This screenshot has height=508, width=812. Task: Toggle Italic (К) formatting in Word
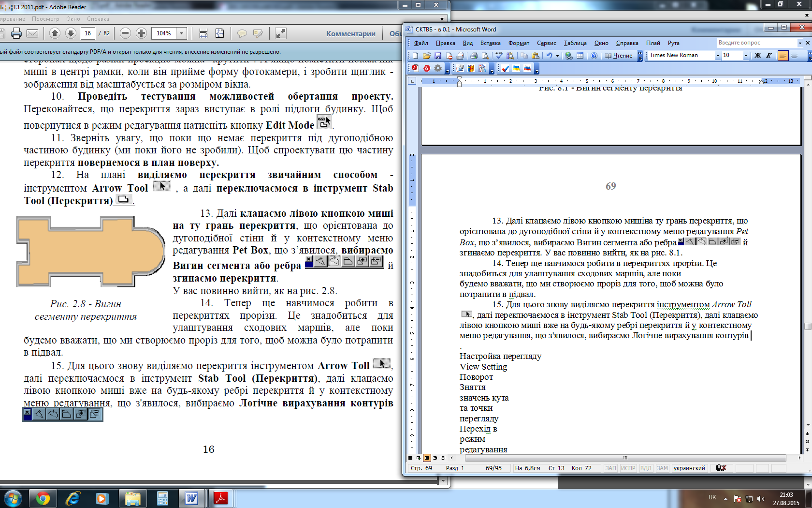tap(768, 56)
